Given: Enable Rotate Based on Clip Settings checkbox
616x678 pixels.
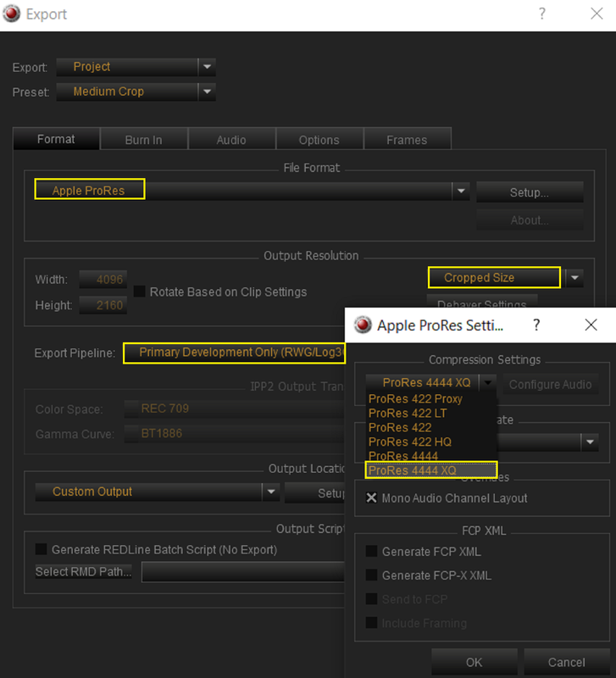Looking at the screenshot, I should point(139,292).
